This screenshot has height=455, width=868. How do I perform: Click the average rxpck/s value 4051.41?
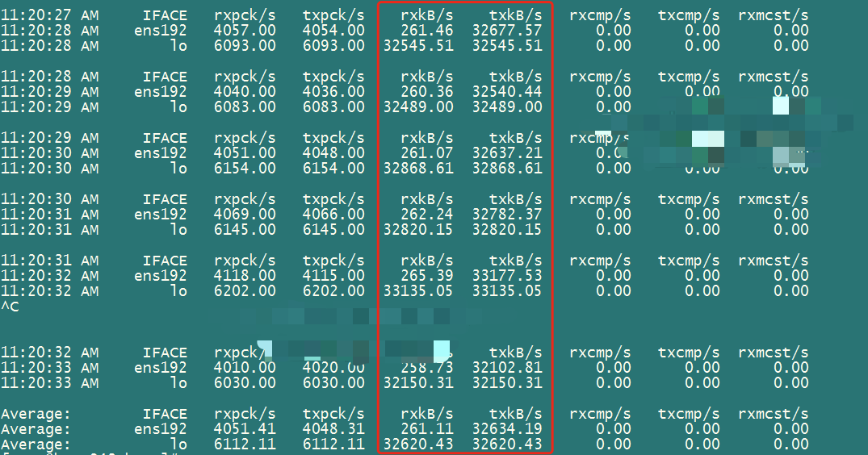coord(245,429)
